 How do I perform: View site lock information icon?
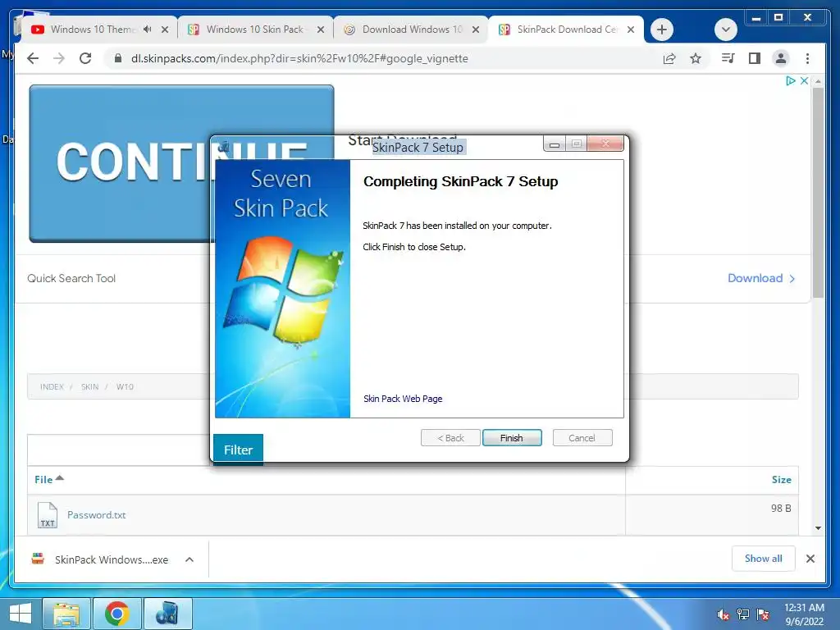tap(118, 58)
